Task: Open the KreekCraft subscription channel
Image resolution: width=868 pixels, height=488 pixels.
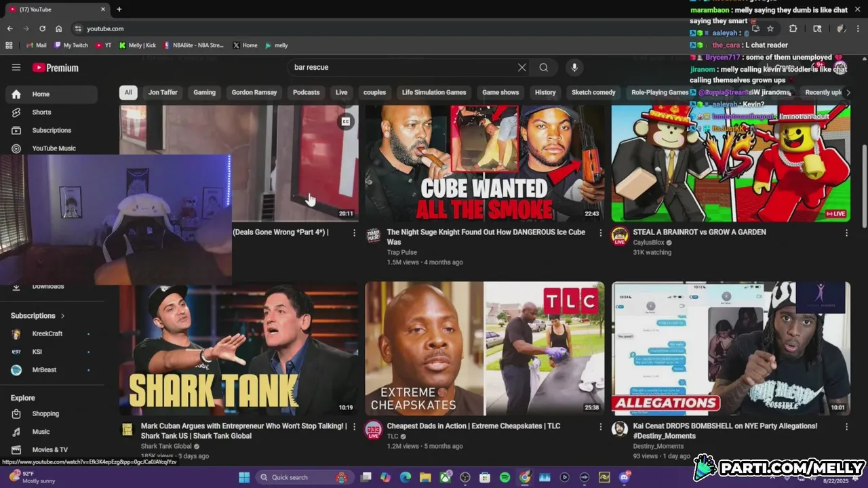Action: coord(52,333)
